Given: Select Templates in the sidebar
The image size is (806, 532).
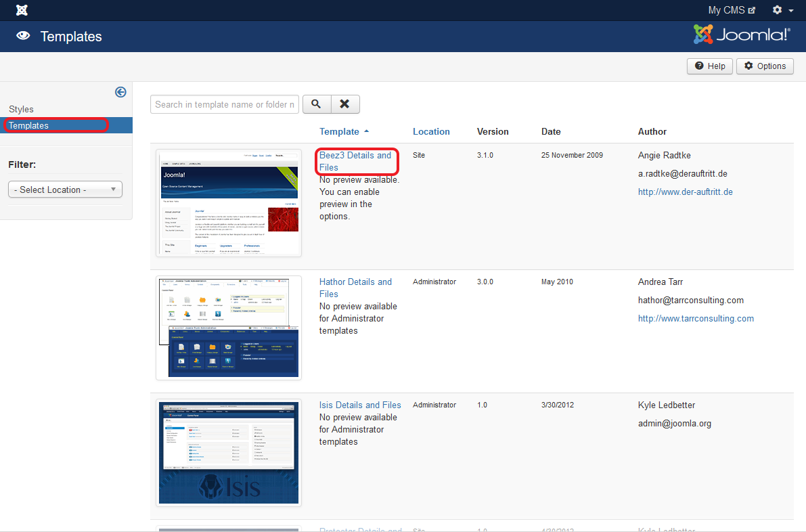Looking at the screenshot, I should click(66, 125).
